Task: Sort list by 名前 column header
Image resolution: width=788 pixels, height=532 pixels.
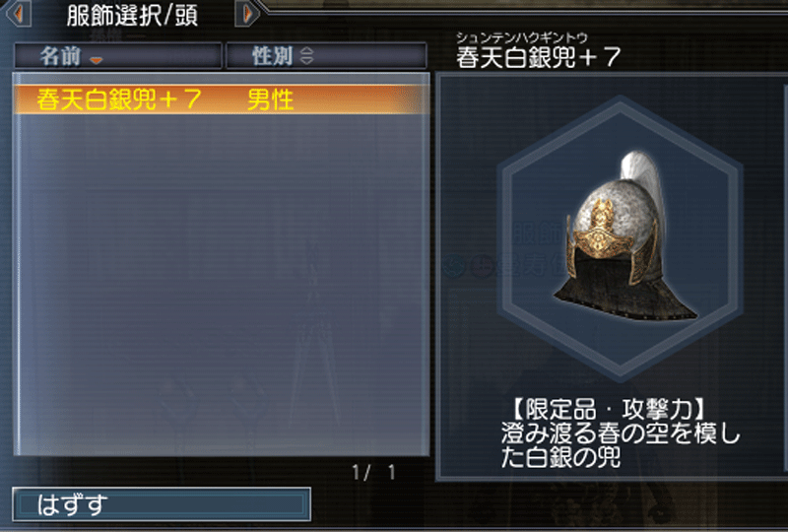Action: pyautogui.click(x=117, y=56)
